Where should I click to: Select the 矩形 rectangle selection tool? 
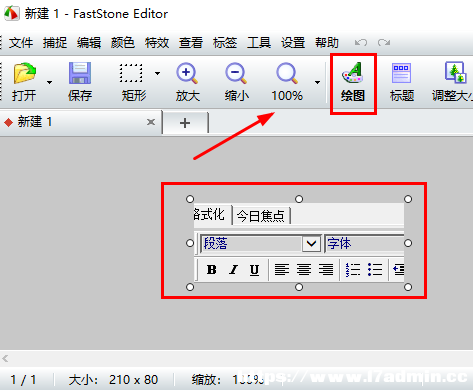point(131,73)
